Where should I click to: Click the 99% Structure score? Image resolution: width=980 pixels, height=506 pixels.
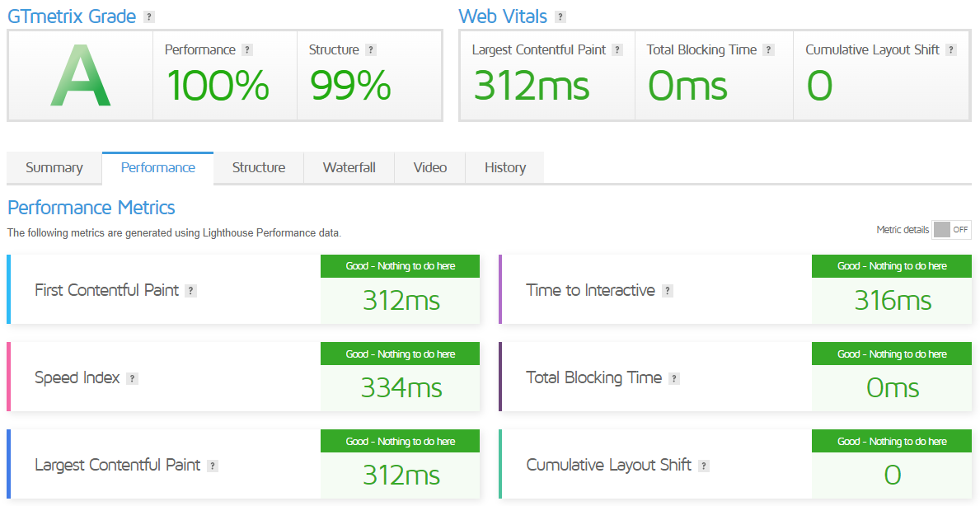[x=350, y=85]
